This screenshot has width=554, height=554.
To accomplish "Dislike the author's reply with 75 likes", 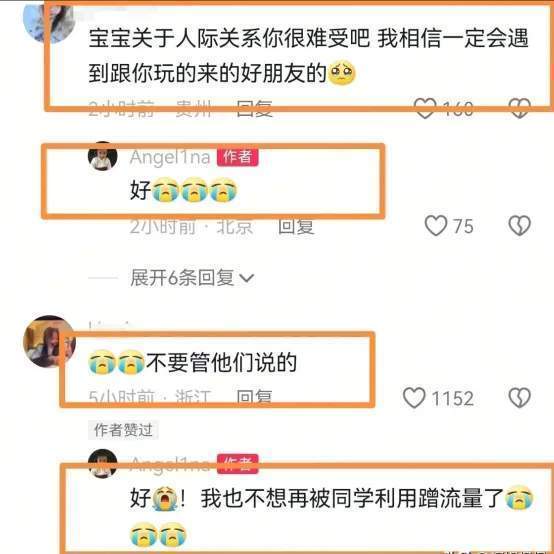I will (x=519, y=225).
